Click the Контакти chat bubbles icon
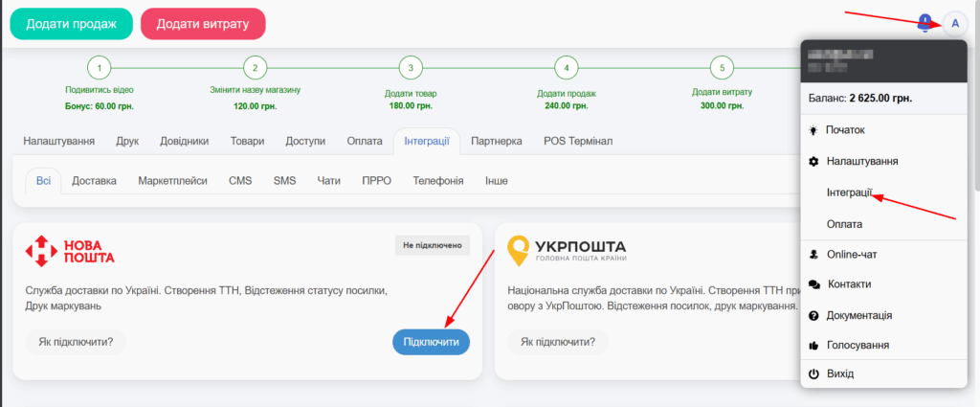 (813, 284)
